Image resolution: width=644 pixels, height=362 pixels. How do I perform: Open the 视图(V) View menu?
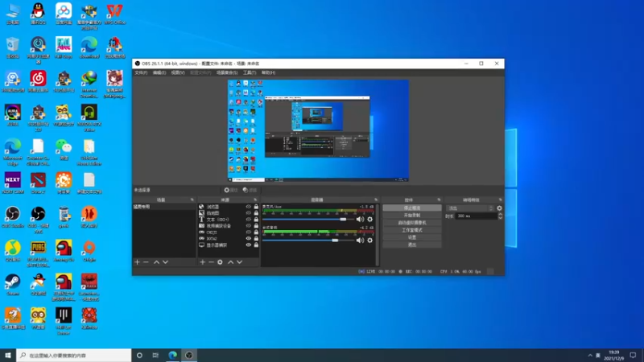click(x=178, y=72)
